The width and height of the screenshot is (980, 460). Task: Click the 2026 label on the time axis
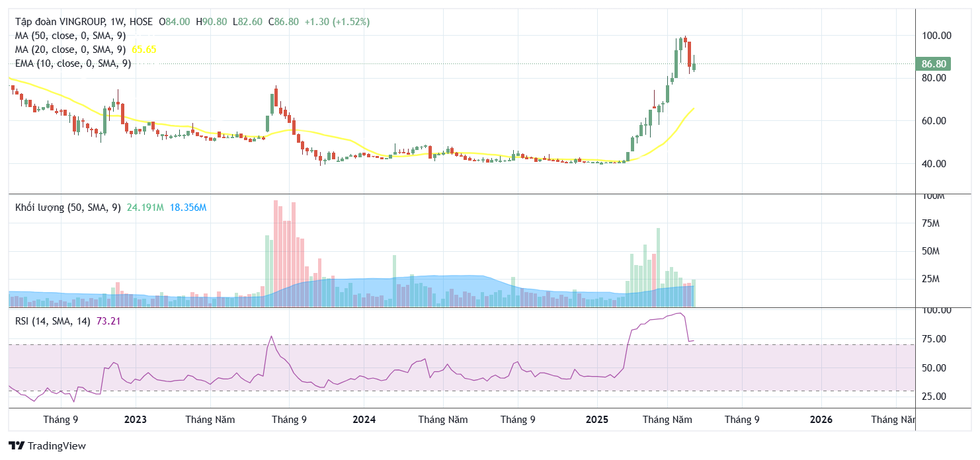click(x=821, y=420)
